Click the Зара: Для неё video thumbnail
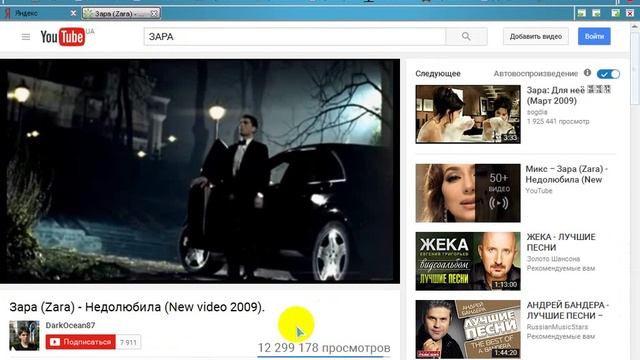Screen dimensions: 640x360 tap(468, 114)
